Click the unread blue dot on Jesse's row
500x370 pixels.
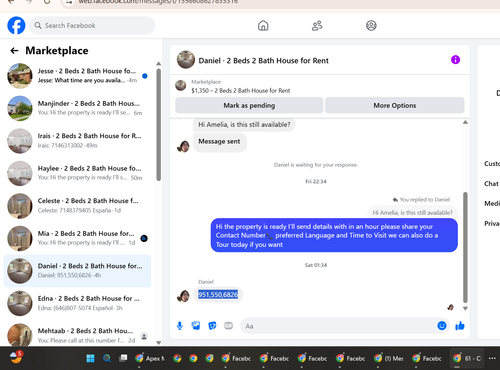[x=145, y=76]
